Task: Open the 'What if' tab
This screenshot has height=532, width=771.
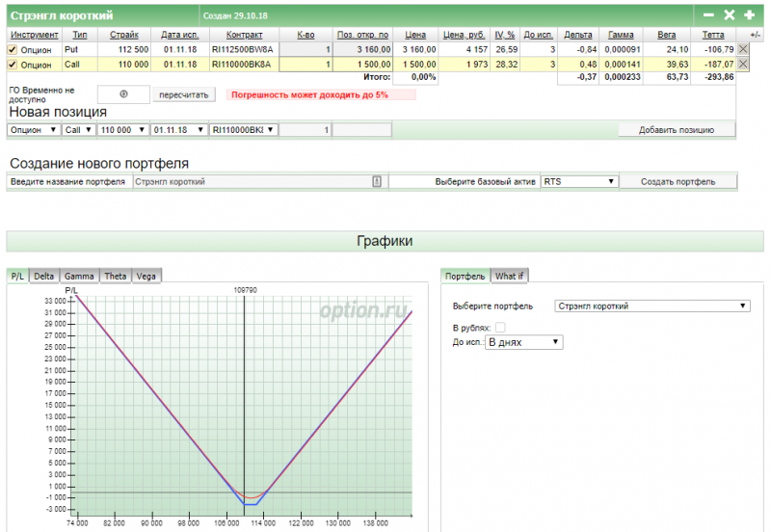Action: 509,276
